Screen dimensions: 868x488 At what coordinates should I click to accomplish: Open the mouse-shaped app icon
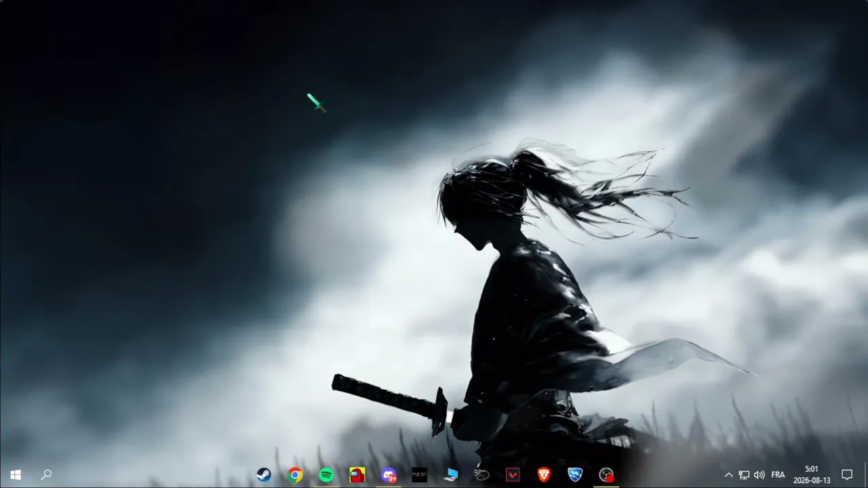(x=482, y=475)
